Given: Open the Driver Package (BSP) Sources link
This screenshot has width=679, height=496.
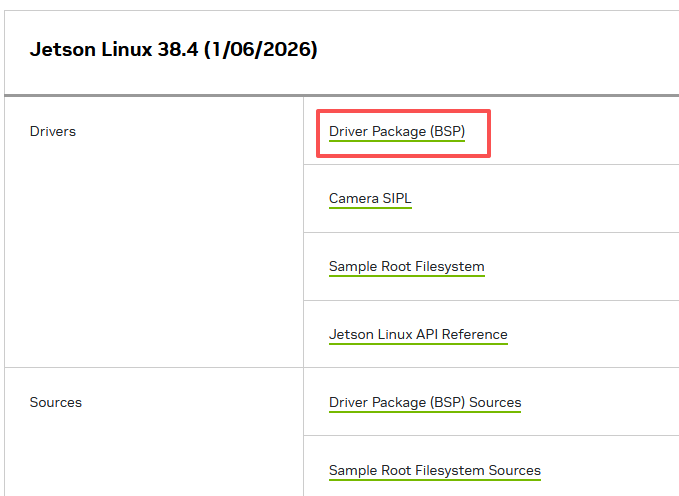Looking at the screenshot, I should point(425,402).
